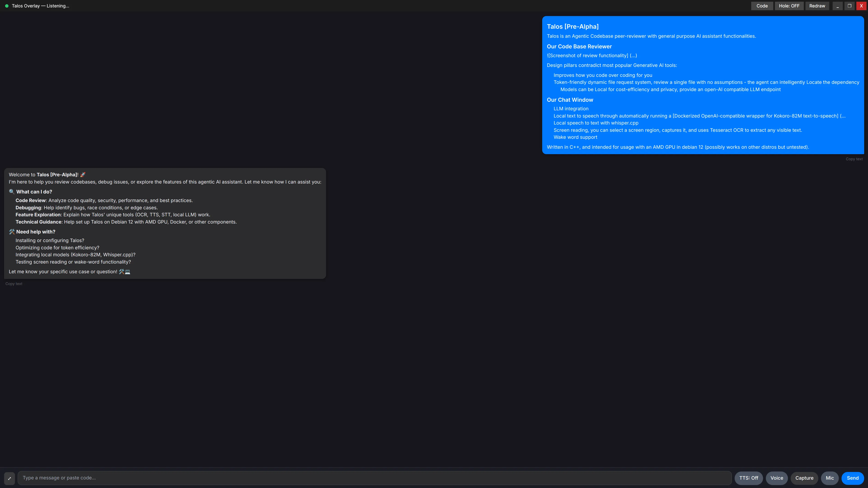Toggle TTS: Off speech setting
Viewport: 868px width, 488px height.
[749, 478]
